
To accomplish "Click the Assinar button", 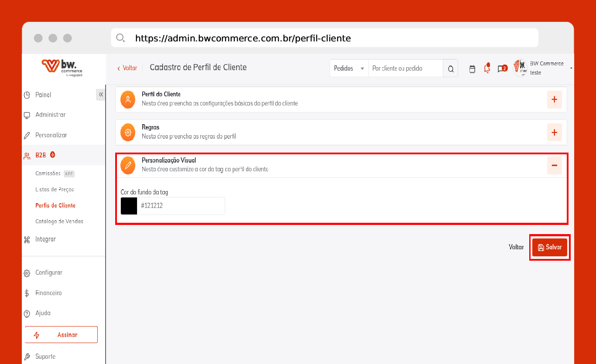I will click(61, 335).
